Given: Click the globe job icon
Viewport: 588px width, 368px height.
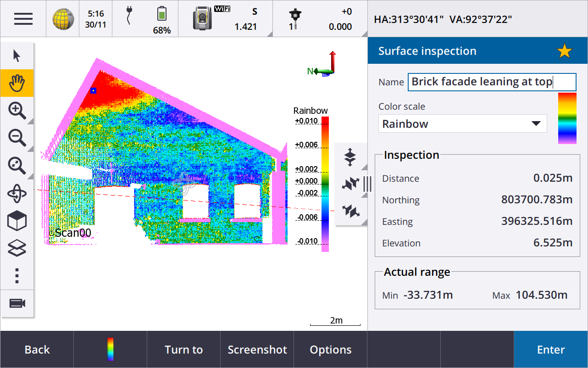Looking at the screenshot, I should tap(63, 19).
